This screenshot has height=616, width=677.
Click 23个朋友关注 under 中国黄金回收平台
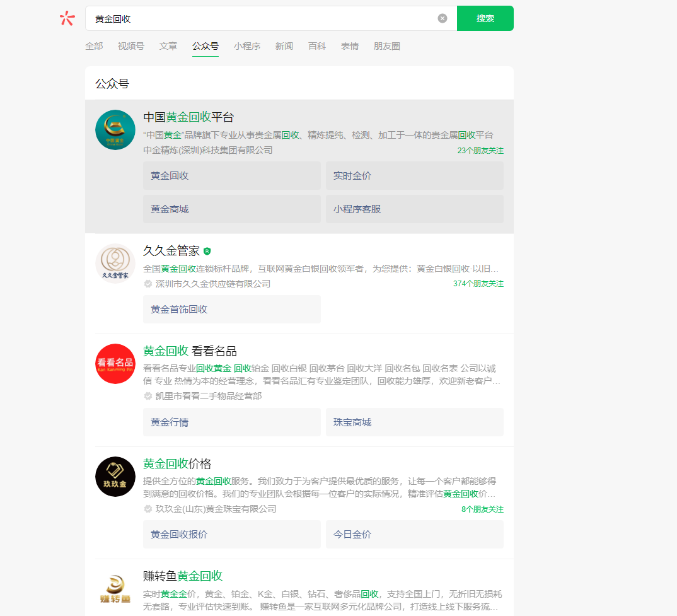(480, 150)
